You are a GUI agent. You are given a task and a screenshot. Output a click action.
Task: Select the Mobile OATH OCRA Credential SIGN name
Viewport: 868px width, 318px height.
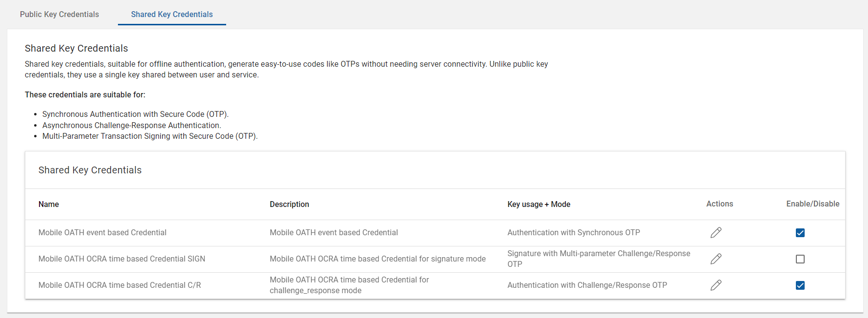click(x=122, y=259)
